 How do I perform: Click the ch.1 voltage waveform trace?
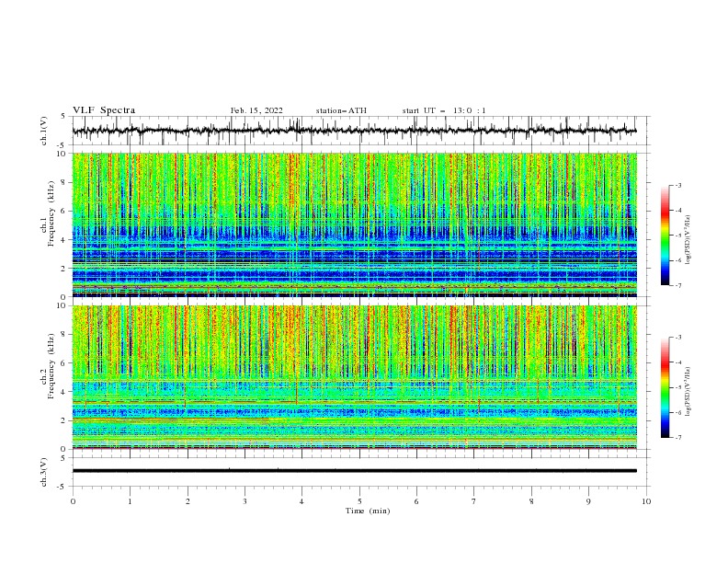pos(354,131)
